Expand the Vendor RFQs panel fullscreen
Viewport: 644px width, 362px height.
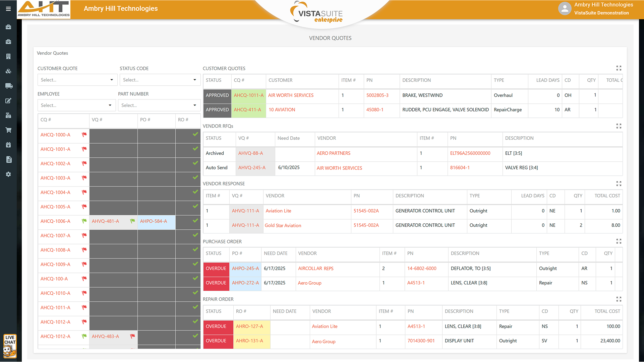pyautogui.click(x=619, y=126)
